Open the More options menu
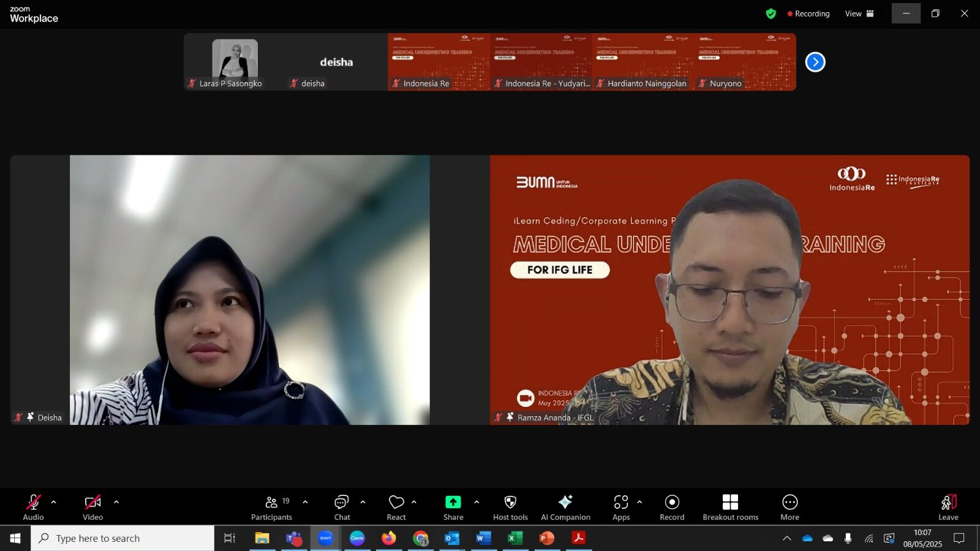This screenshot has width=980, height=551. click(x=790, y=507)
